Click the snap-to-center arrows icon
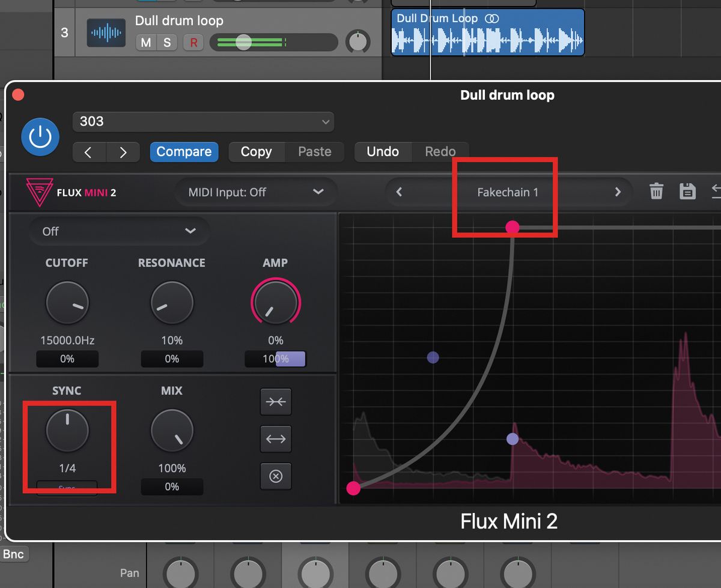 point(276,402)
